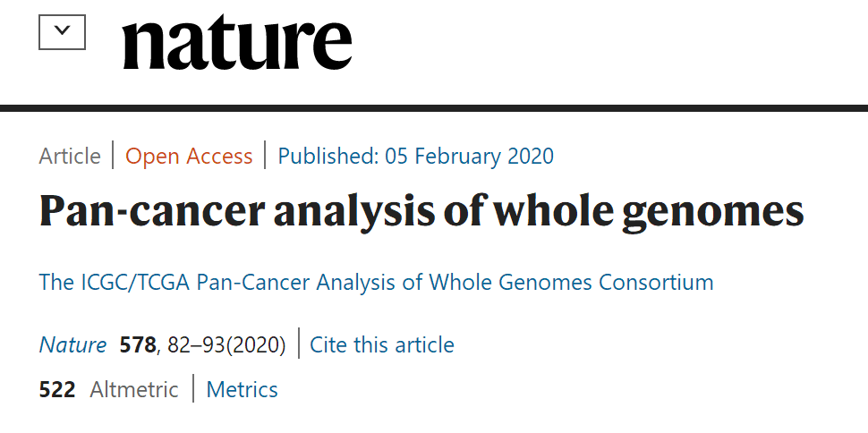This screenshot has width=868, height=433.
Task: Open 'Cite this article'
Action: point(382,344)
